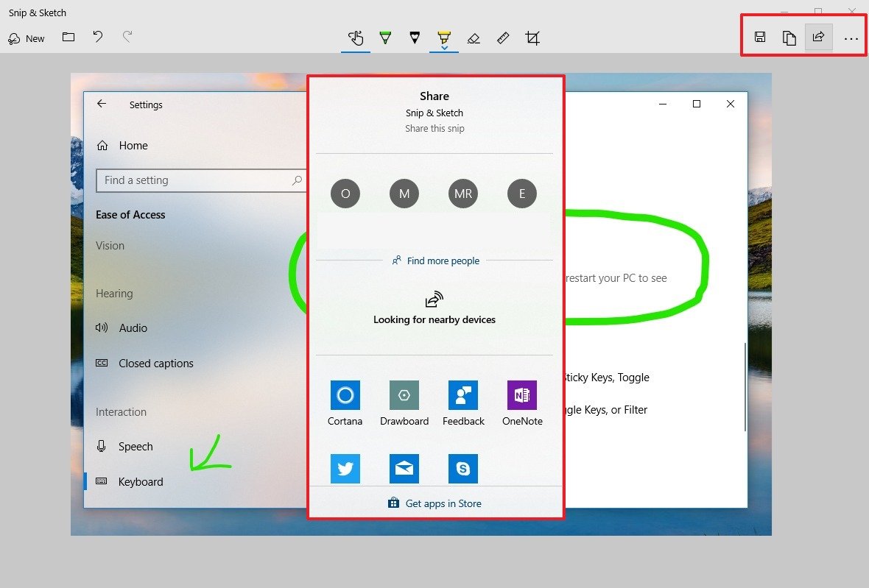Select the Eraser tool
Viewport: 869px width, 588px height.
[x=474, y=38]
